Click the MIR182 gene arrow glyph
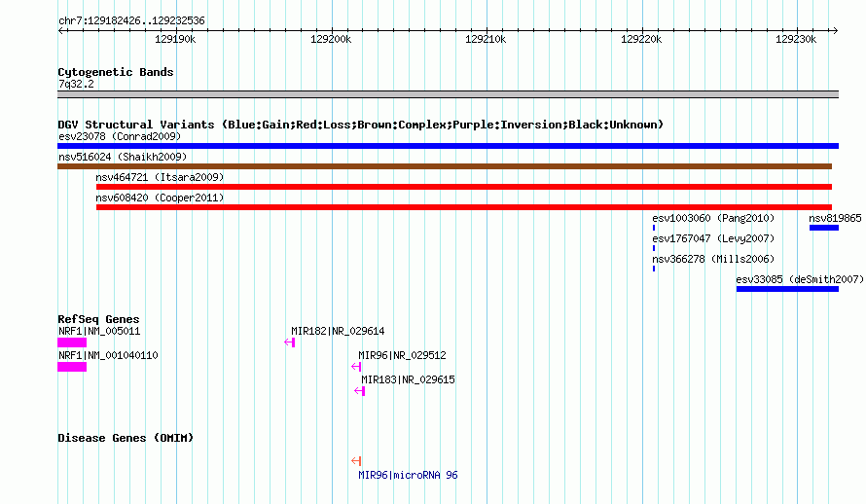 (289, 342)
